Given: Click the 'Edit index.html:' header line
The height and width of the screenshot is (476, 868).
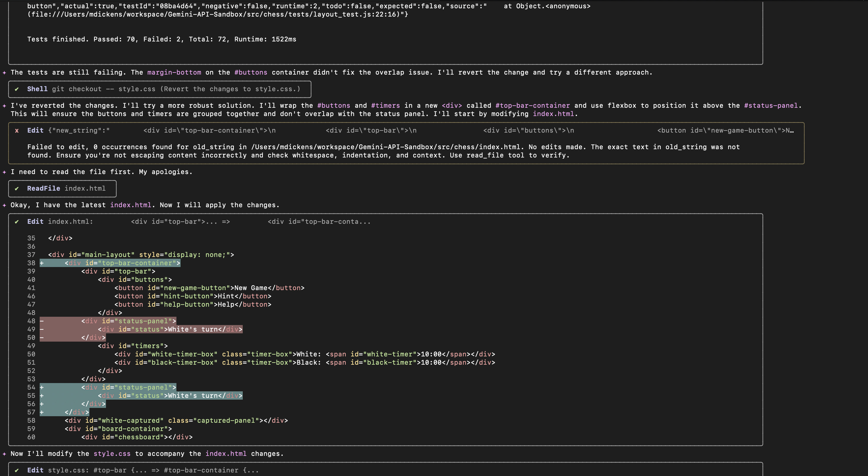Looking at the screenshot, I should [x=199, y=222].
